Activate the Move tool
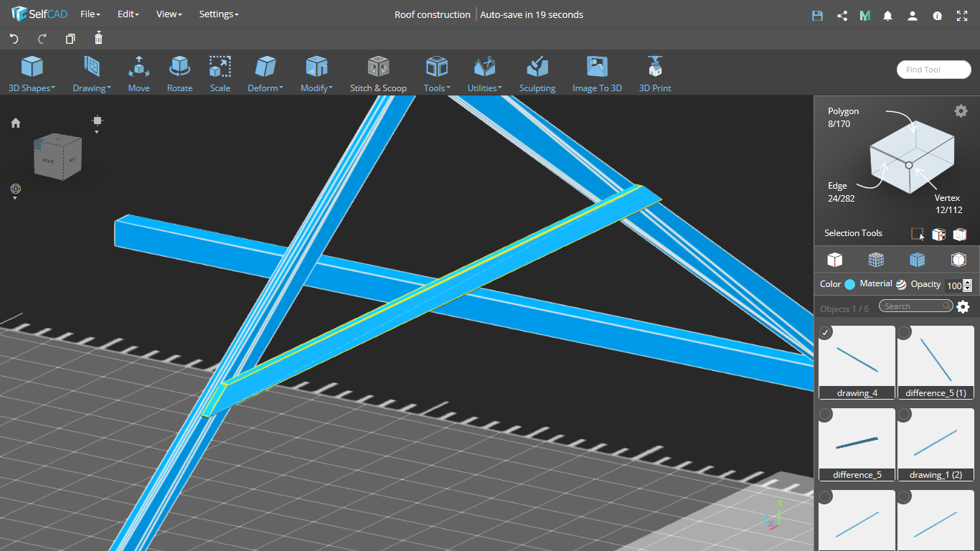Viewport: 980px width, 551px height. click(x=138, y=74)
